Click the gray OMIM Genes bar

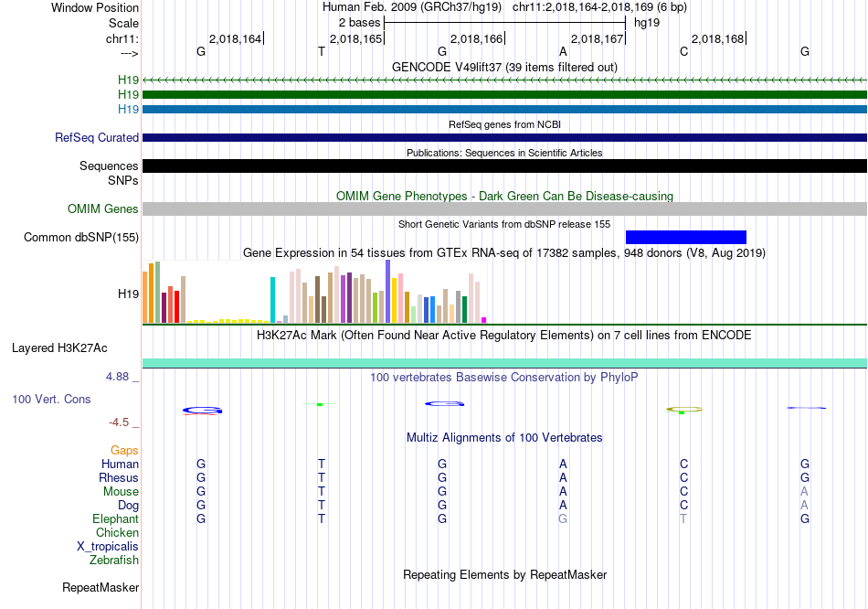(504, 208)
